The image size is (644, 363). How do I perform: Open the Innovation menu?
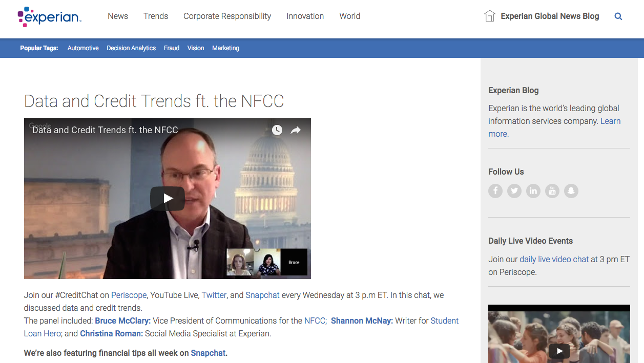tap(305, 16)
